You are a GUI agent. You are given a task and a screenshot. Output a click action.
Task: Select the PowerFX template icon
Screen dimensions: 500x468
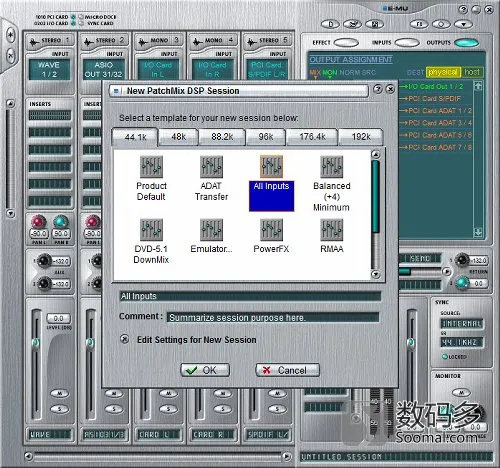pyautogui.click(x=271, y=230)
